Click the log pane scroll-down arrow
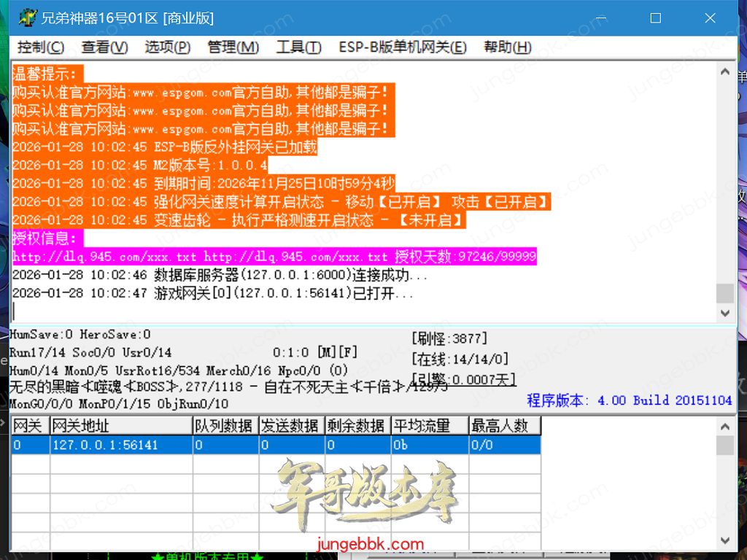747x560 pixels. [724, 313]
